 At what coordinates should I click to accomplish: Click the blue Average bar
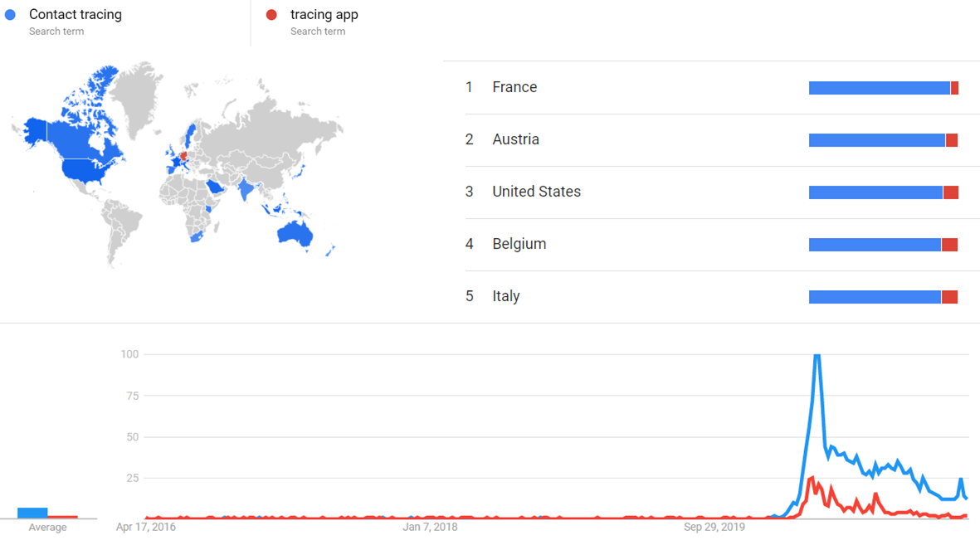(32, 513)
